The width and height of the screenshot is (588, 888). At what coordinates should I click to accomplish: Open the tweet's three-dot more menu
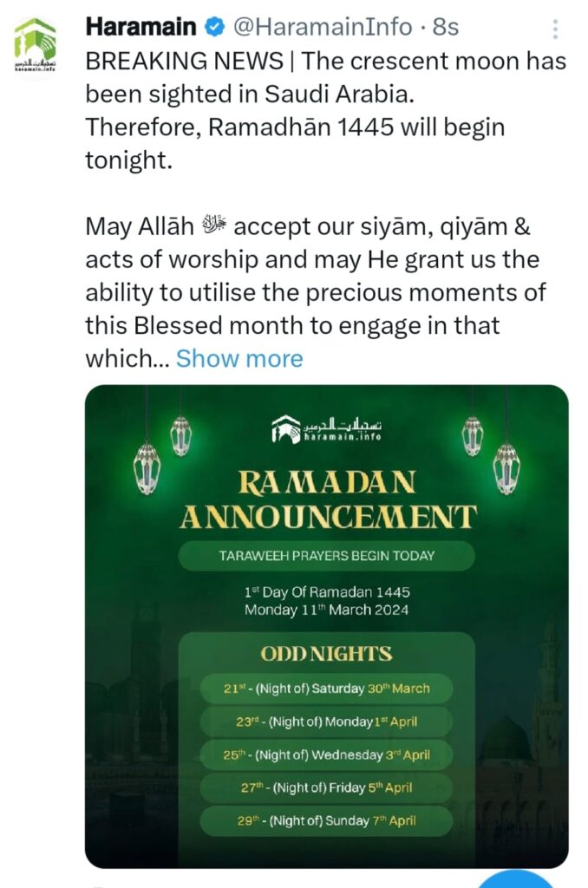coord(555,29)
